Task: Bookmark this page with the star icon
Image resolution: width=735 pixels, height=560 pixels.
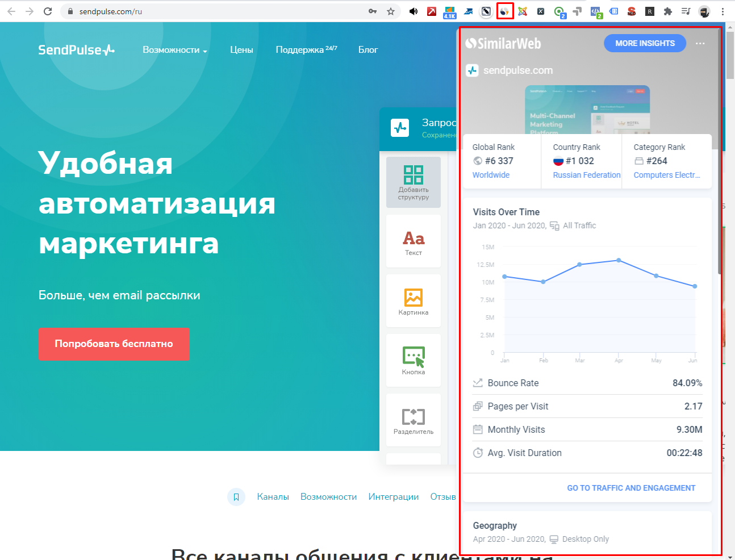Action: point(391,11)
